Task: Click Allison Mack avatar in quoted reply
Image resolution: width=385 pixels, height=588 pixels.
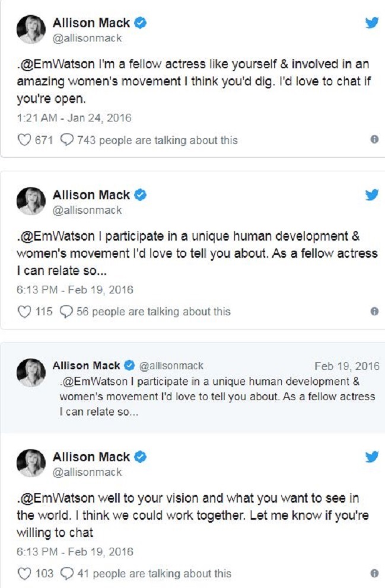Action: tap(31, 373)
